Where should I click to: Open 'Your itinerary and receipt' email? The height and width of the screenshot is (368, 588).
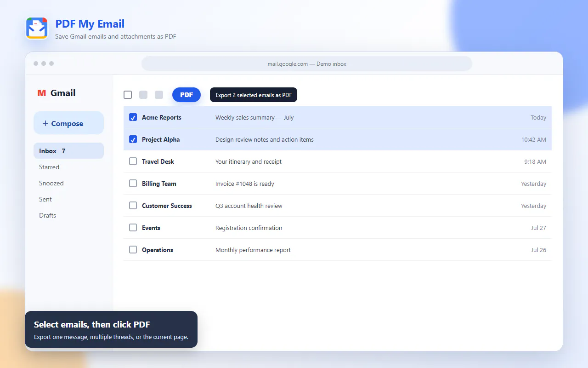point(249,161)
